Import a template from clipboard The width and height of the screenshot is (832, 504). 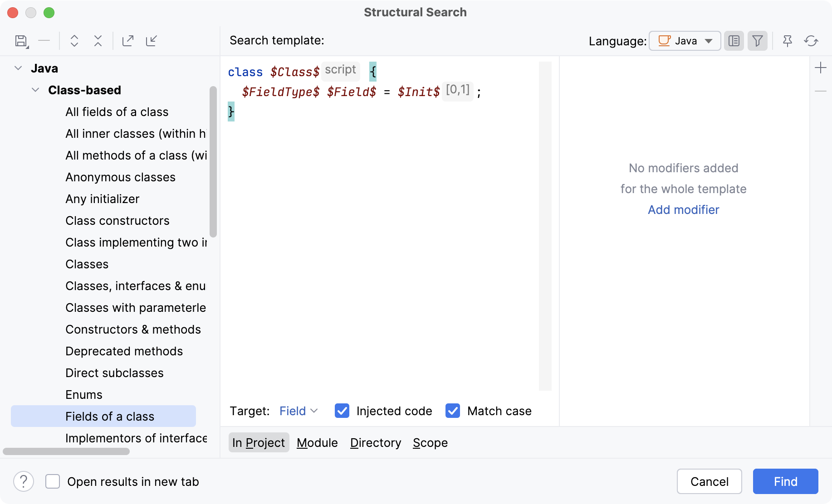tap(152, 41)
